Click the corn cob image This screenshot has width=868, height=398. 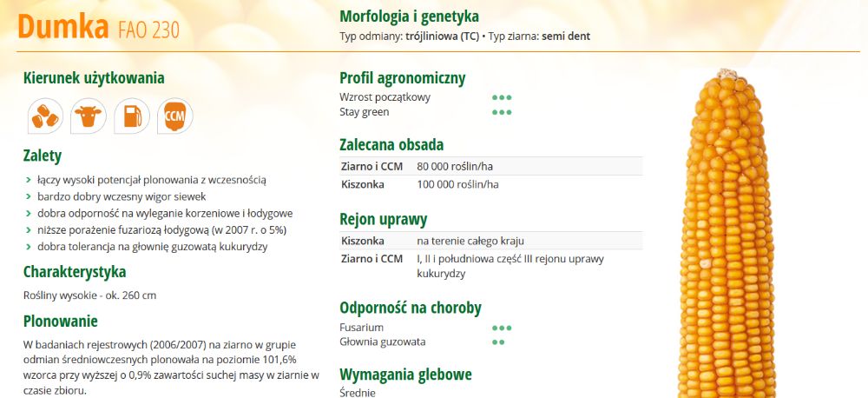coord(726,233)
